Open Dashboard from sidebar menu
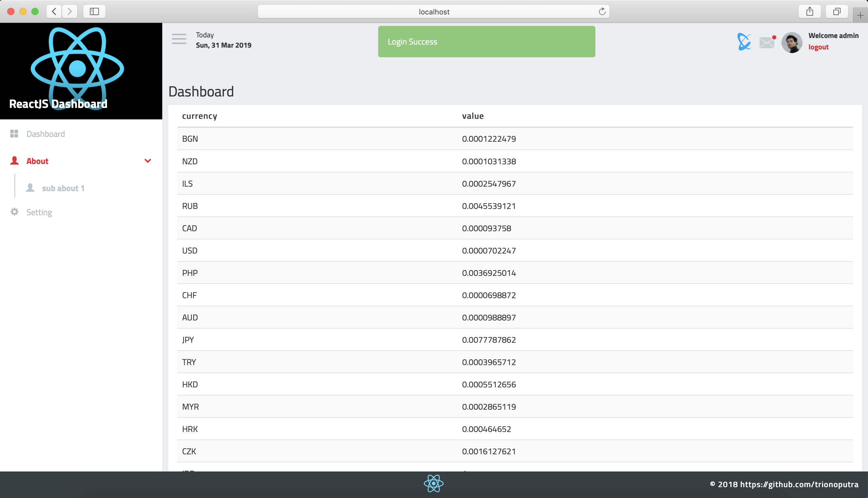The width and height of the screenshot is (868, 498). coord(46,134)
